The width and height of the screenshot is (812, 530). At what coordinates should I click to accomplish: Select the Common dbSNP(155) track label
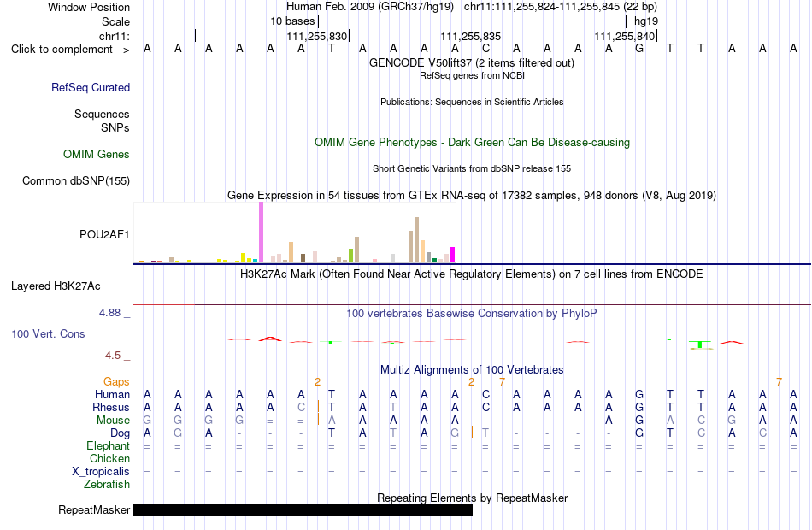(76, 181)
